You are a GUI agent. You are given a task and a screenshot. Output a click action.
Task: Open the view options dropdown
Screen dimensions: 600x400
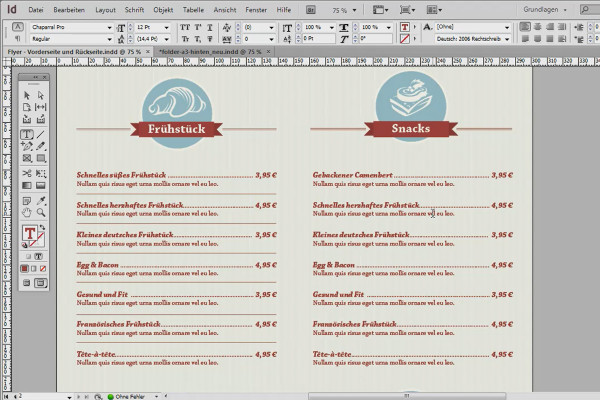click(x=380, y=10)
